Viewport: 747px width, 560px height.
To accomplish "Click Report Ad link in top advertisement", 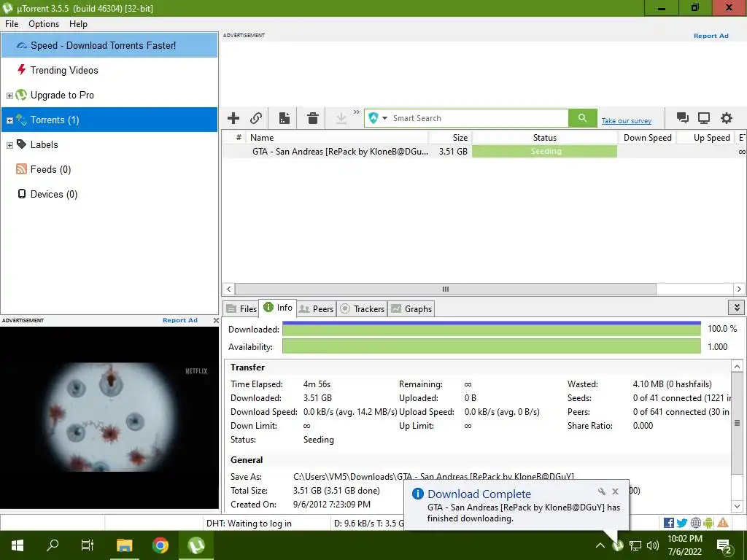I will (x=711, y=36).
